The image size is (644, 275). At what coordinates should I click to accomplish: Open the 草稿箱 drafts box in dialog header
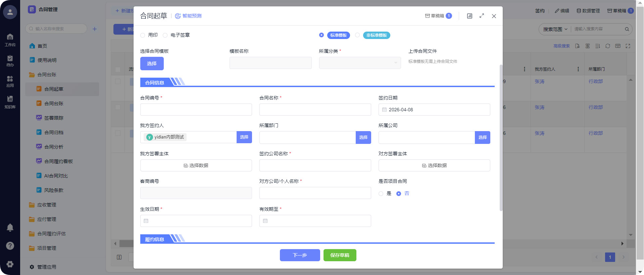438,16
